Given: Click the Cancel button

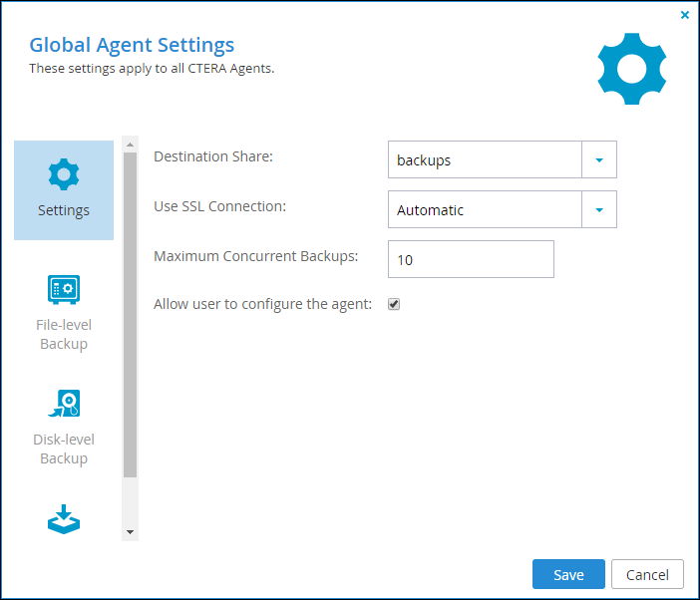Looking at the screenshot, I should click(647, 574).
